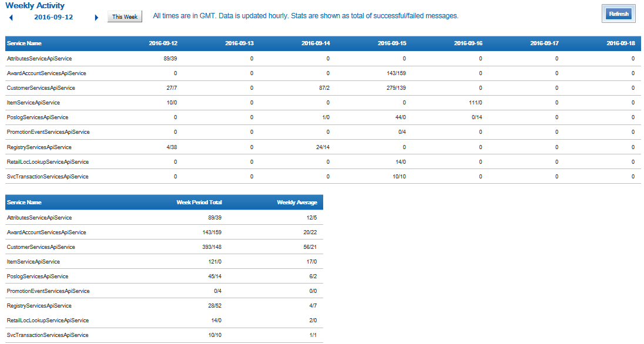
Task: Select AwardAccountServicesApiService in the daily table
Action: tap(46, 73)
